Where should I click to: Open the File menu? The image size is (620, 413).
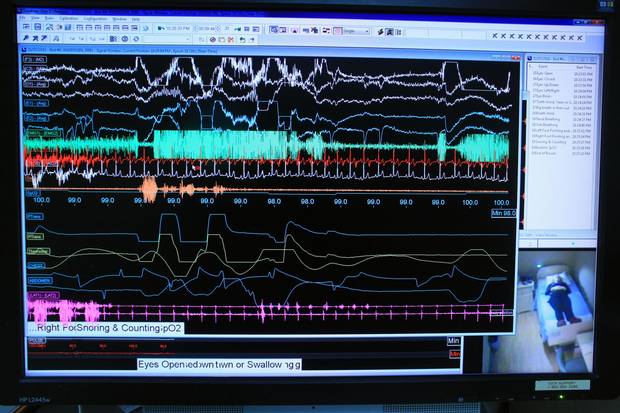click(x=23, y=18)
